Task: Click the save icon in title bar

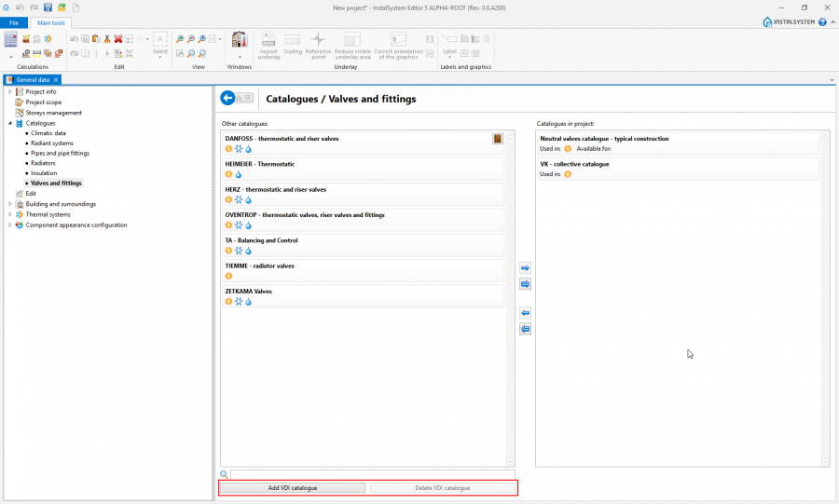Action: coord(48,7)
